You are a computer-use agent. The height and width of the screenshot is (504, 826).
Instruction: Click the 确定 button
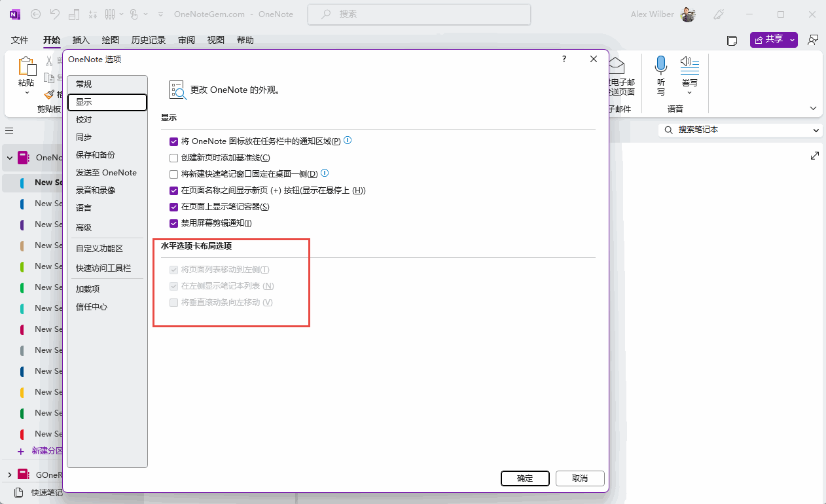click(525, 478)
